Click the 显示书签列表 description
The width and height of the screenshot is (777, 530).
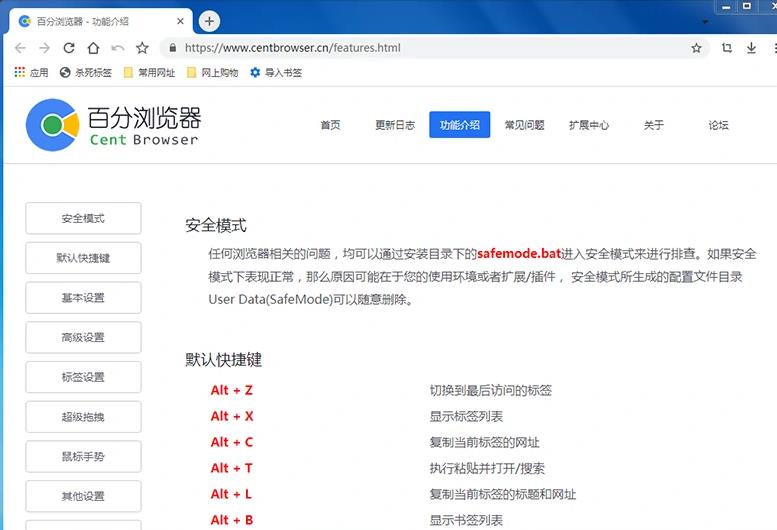point(466,520)
